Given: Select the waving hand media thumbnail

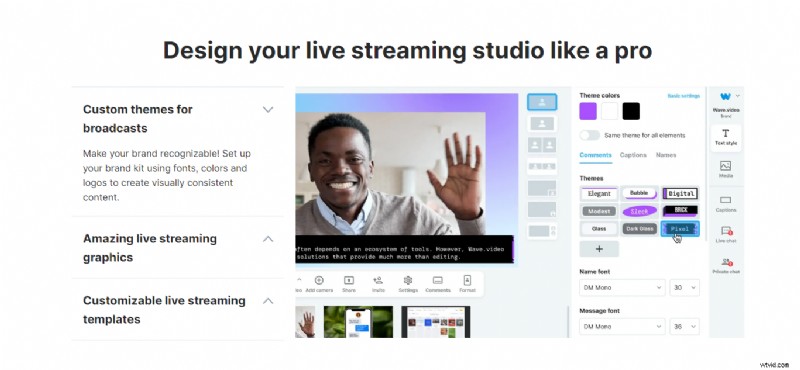Looking at the screenshot, I should click(x=305, y=322).
